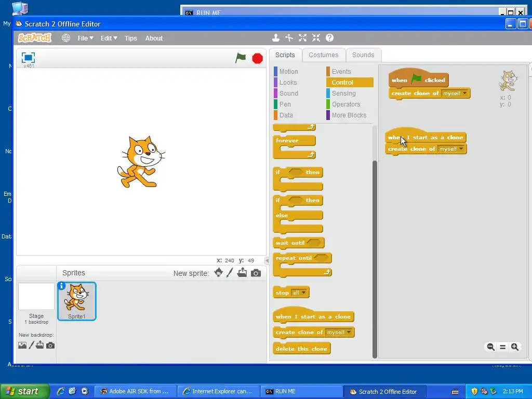532x399 pixels.
Task: Open Internet Explorer quick launch icon
Action: coord(61,391)
